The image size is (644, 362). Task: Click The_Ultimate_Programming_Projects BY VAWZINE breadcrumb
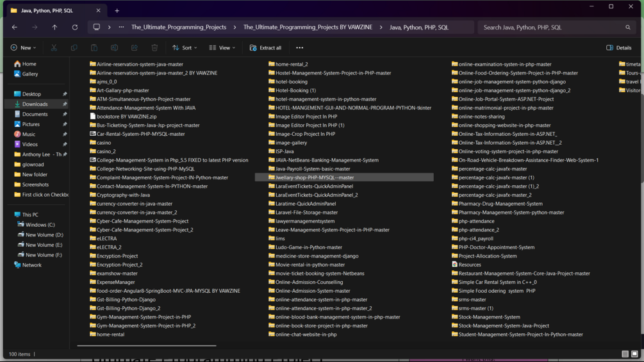308,28
